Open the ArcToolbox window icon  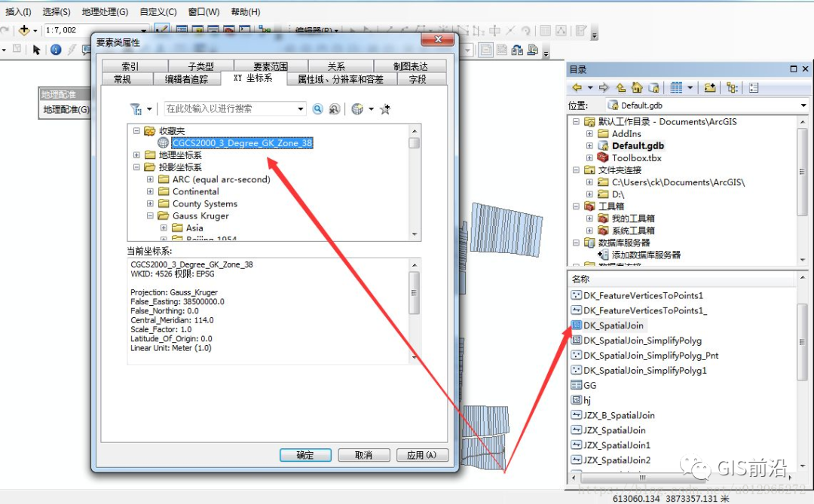(229, 30)
